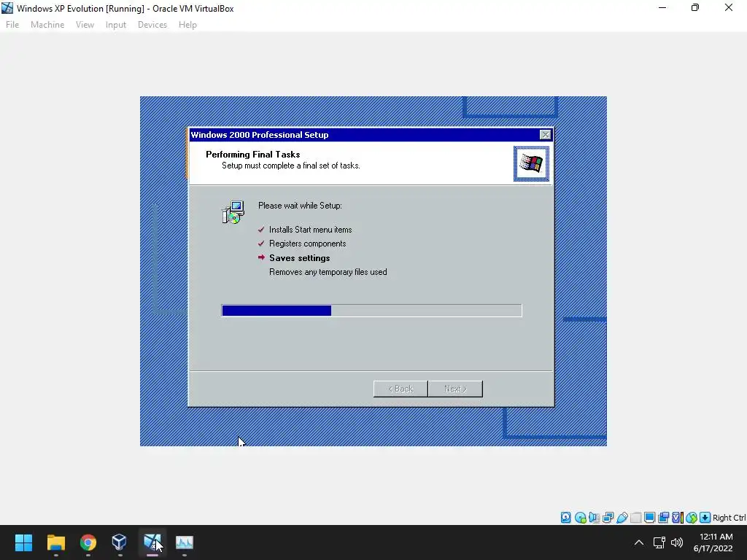The height and width of the screenshot is (560, 747).
Task: Open the View menu
Action: (x=85, y=25)
